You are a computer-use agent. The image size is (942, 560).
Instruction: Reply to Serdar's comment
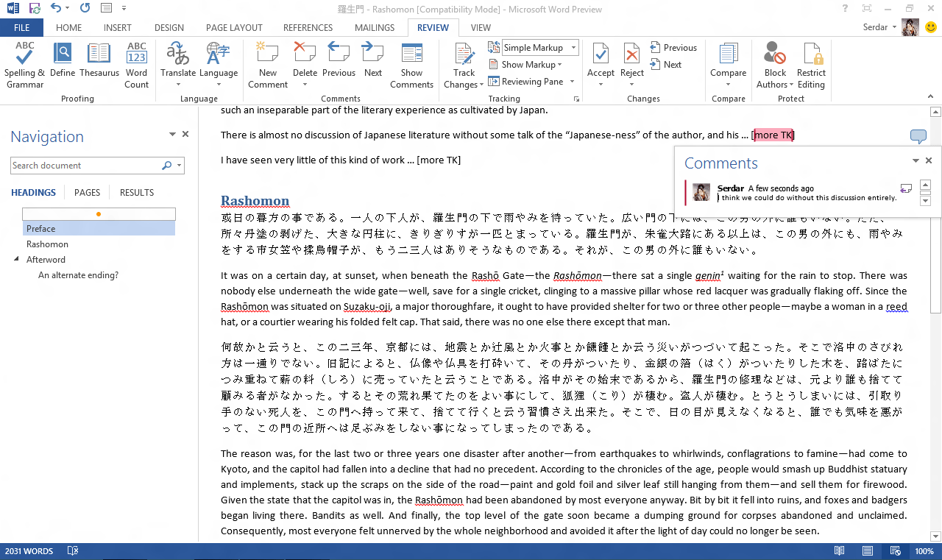tap(906, 188)
